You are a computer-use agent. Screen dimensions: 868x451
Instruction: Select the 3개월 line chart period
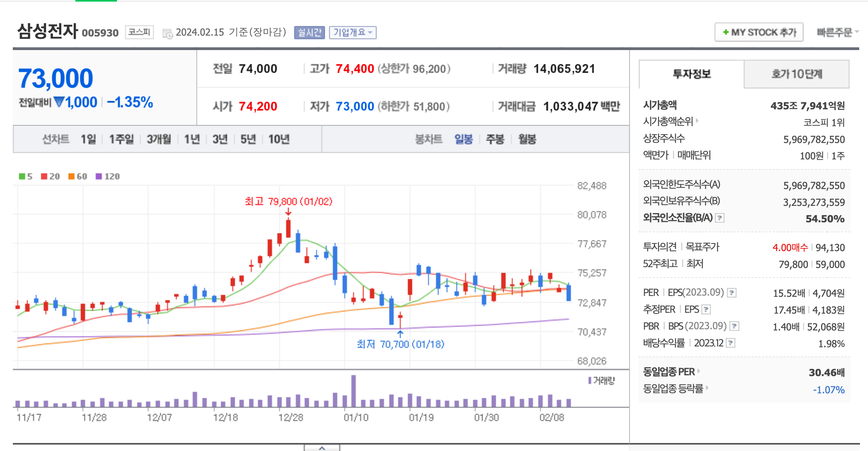[159, 139]
